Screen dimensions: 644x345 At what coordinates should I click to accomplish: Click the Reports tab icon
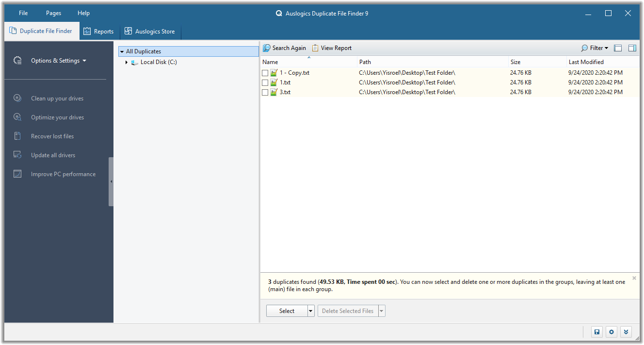click(87, 31)
